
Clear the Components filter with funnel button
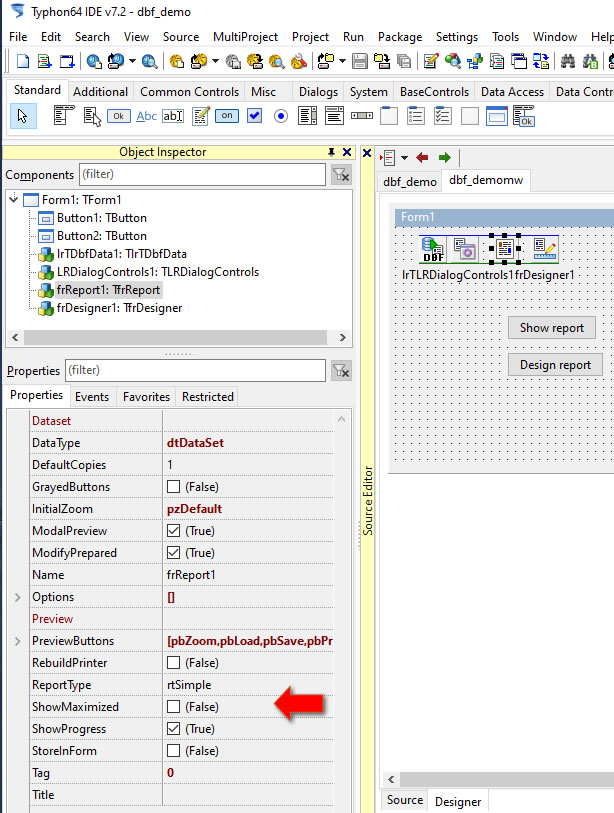click(x=341, y=175)
